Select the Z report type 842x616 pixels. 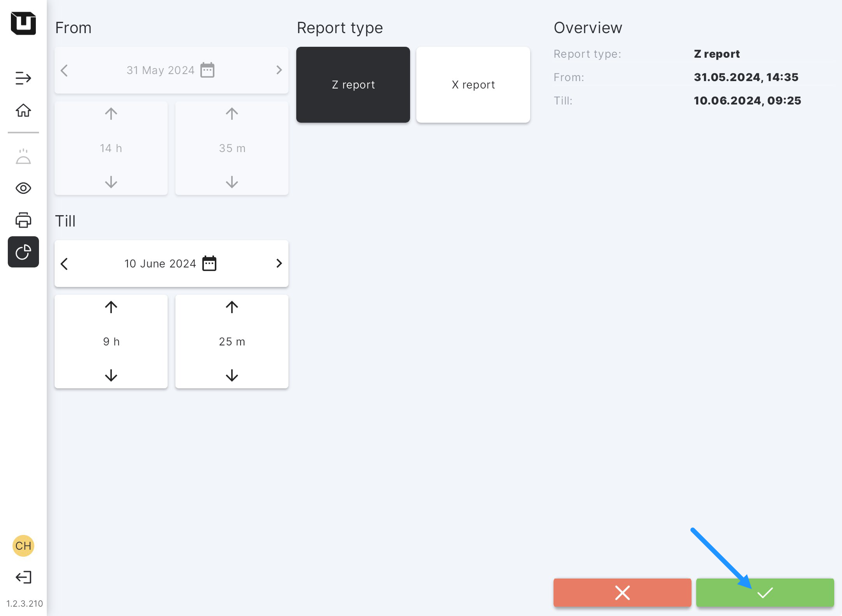pos(353,85)
